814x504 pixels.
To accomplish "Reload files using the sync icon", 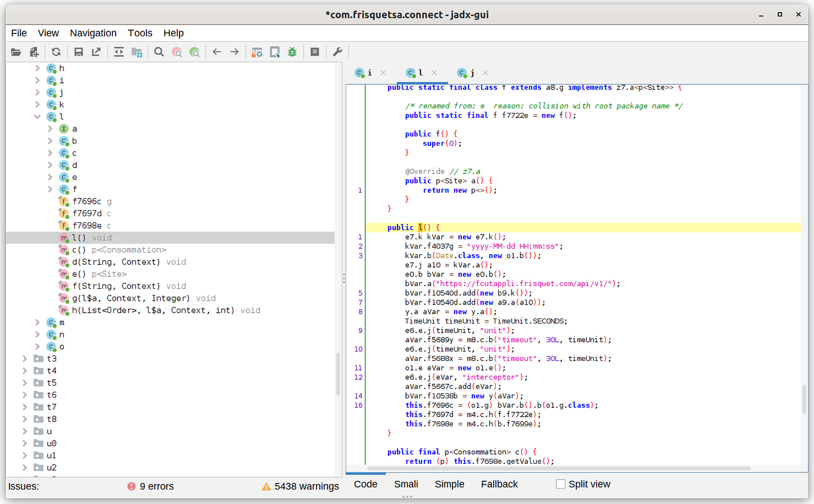I will point(55,51).
